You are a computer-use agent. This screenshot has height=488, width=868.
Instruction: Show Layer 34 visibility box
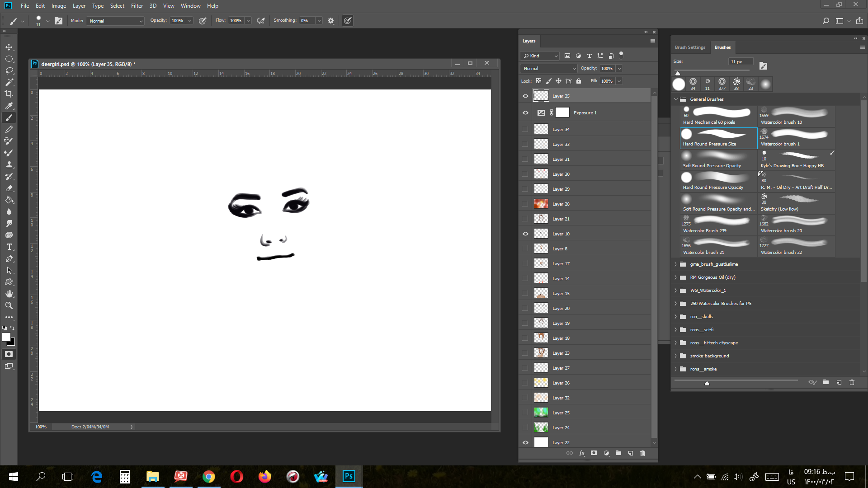pyautogui.click(x=525, y=130)
